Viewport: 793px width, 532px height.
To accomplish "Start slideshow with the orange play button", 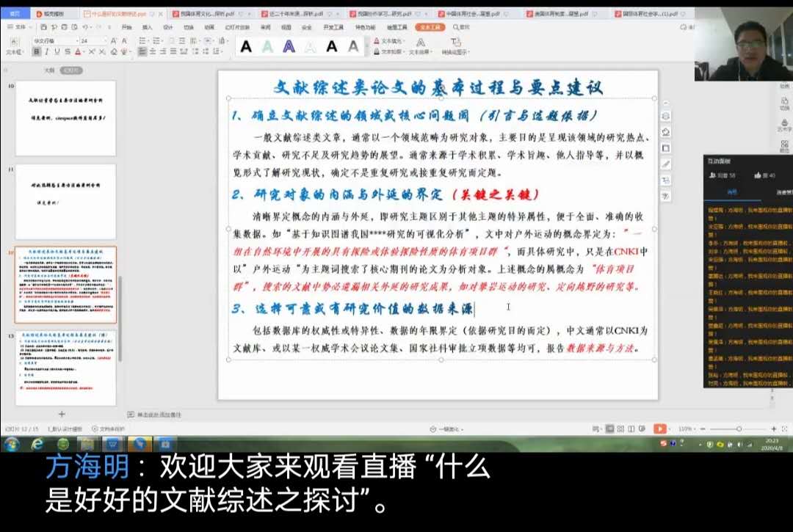I will [659, 429].
